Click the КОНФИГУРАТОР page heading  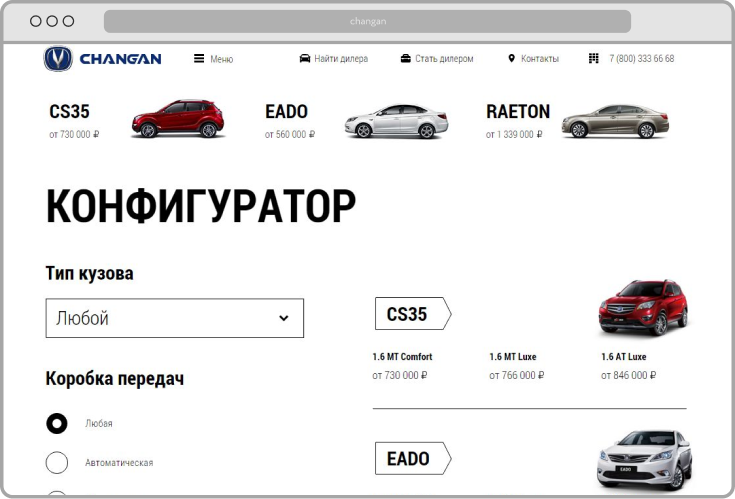(x=201, y=206)
